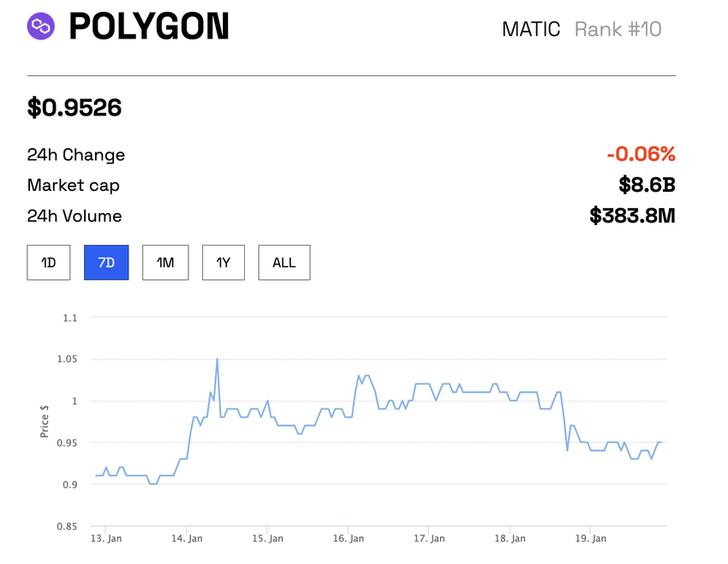Click the 24h Volume label
This screenshot has height=564, width=728.
pyautogui.click(x=75, y=217)
